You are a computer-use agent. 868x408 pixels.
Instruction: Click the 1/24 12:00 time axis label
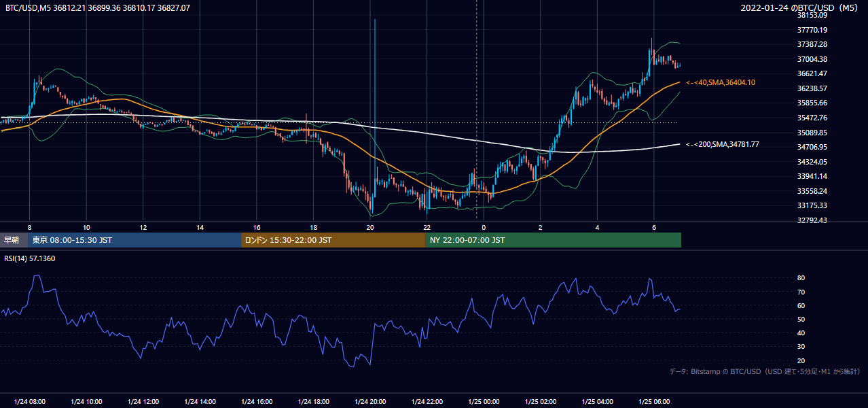pyautogui.click(x=143, y=402)
